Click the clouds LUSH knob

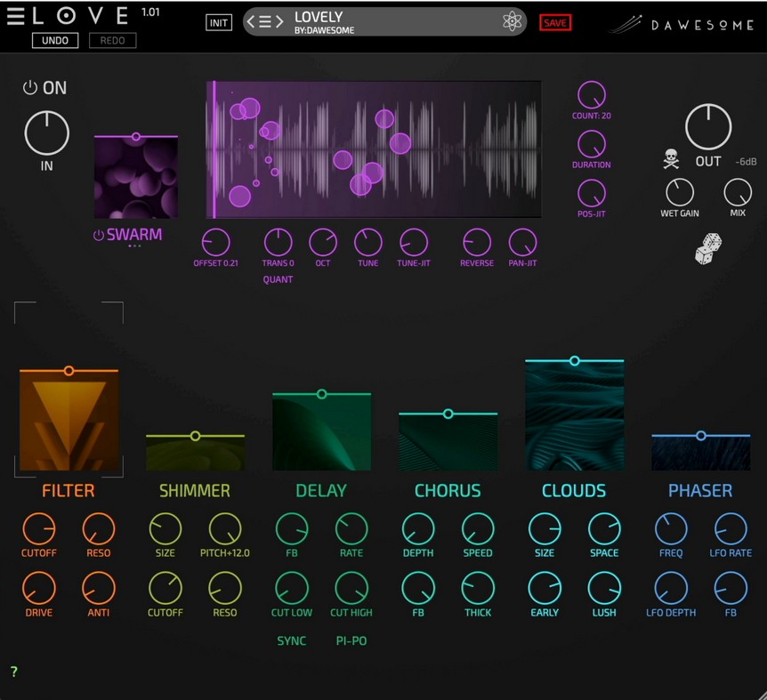tap(604, 589)
